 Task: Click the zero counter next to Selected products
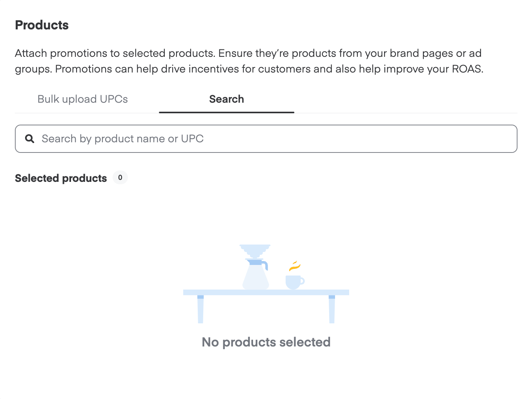pos(120,178)
